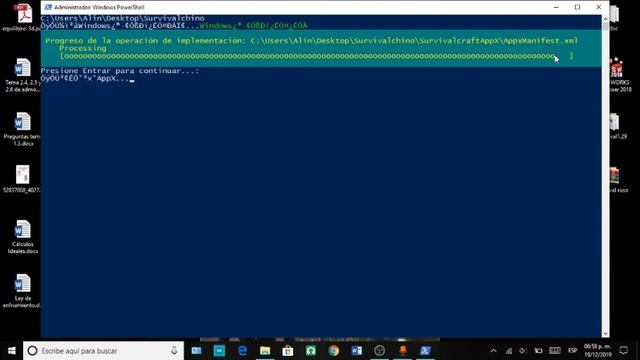The height and width of the screenshot is (360, 640).
Task: Select the SolidWorks 2018 desktop icon
Action: [620, 75]
